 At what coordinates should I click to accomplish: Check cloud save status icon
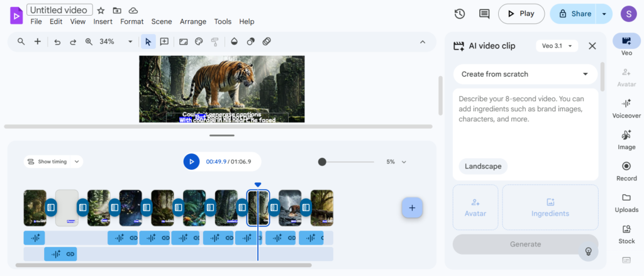(x=133, y=10)
